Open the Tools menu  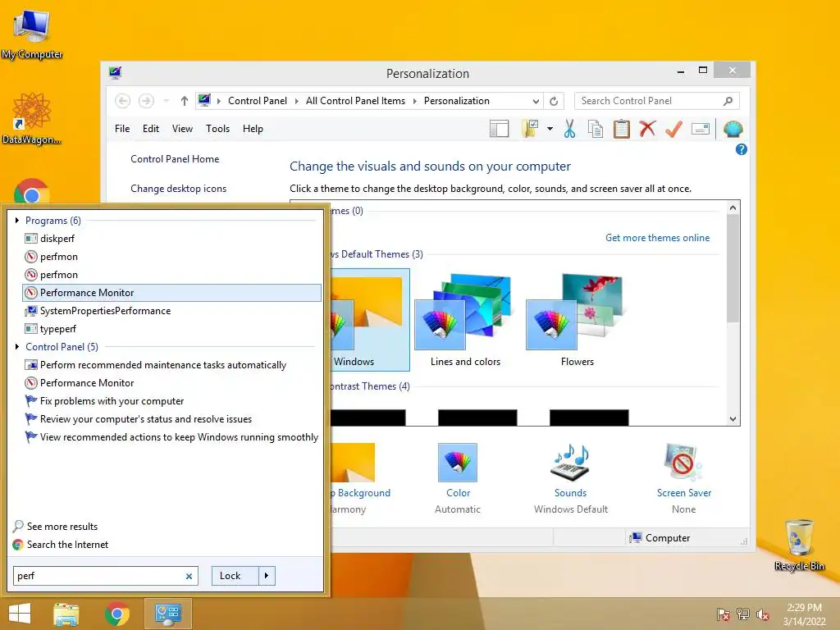coord(217,129)
